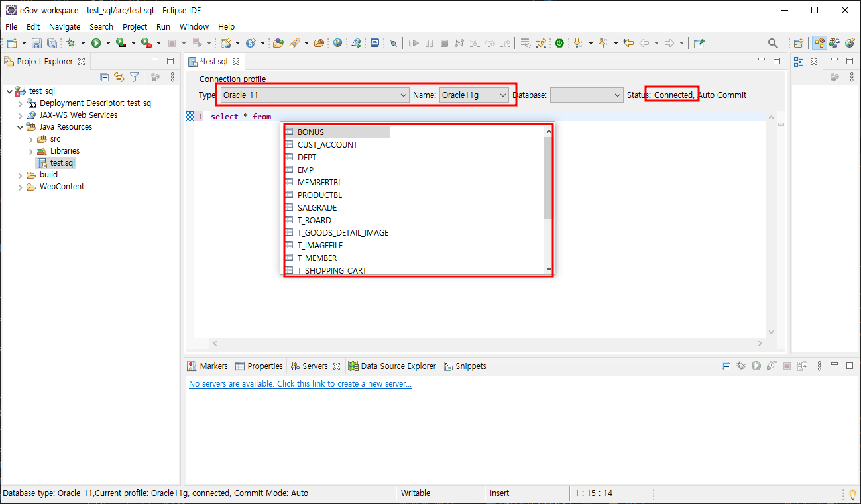The image size is (861, 504).
Task: Click the New file wizard icon
Action: tap(12, 43)
